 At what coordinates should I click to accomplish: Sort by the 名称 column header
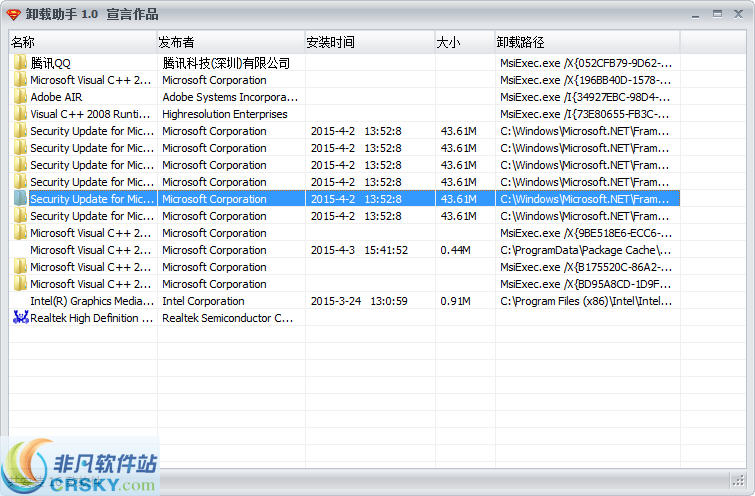83,42
